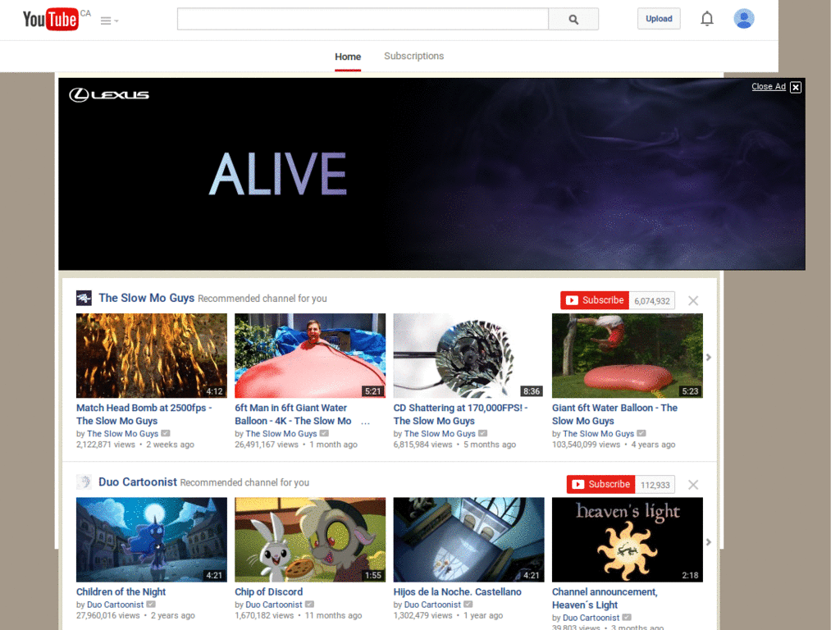840x630 pixels.
Task: Open Chip of Discord title
Action: (x=269, y=591)
